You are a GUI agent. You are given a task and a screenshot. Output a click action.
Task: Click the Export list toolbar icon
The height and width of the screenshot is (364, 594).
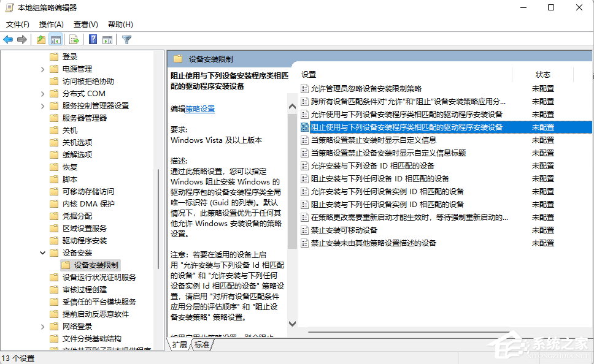(x=74, y=39)
